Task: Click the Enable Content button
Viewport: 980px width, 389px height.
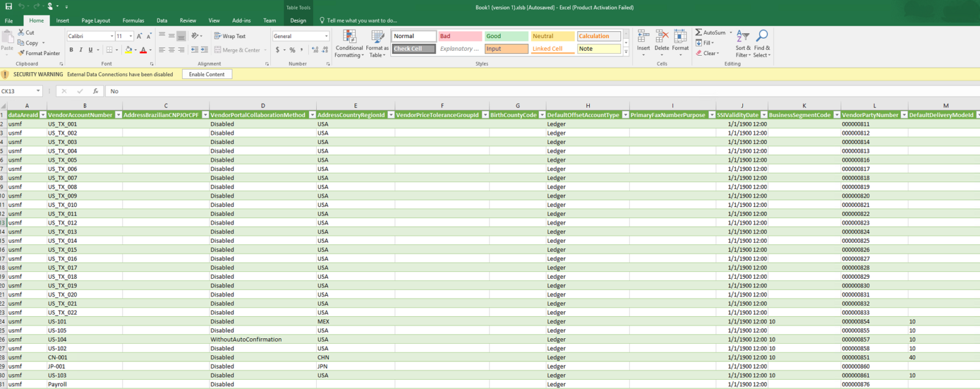Action: pos(206,75)
